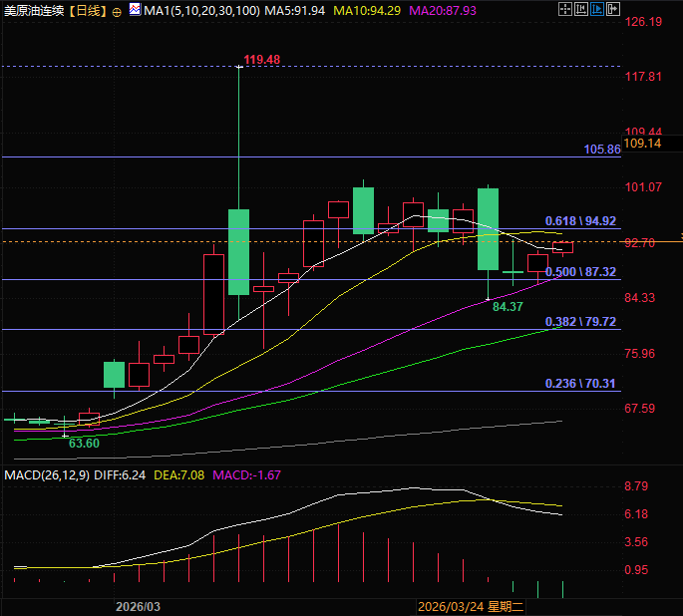Click the panel expand-right arrow icon

pos(613,9)
